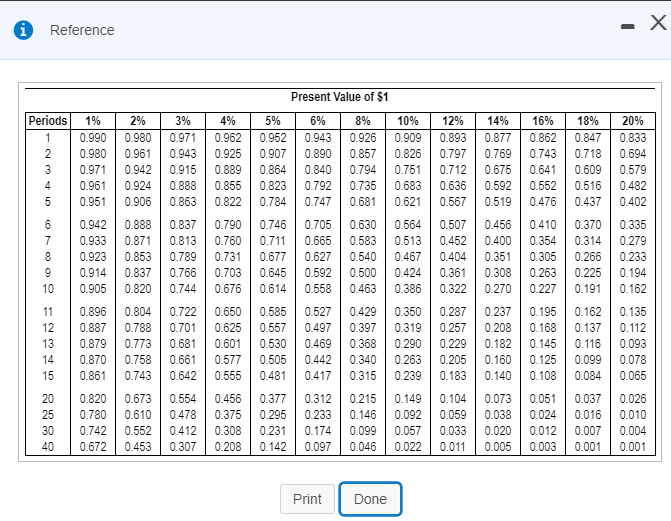Click period 30 value 0.099 under 8%
The width and height of the screenshot is (671, 521).
click(x=363, y=431)
